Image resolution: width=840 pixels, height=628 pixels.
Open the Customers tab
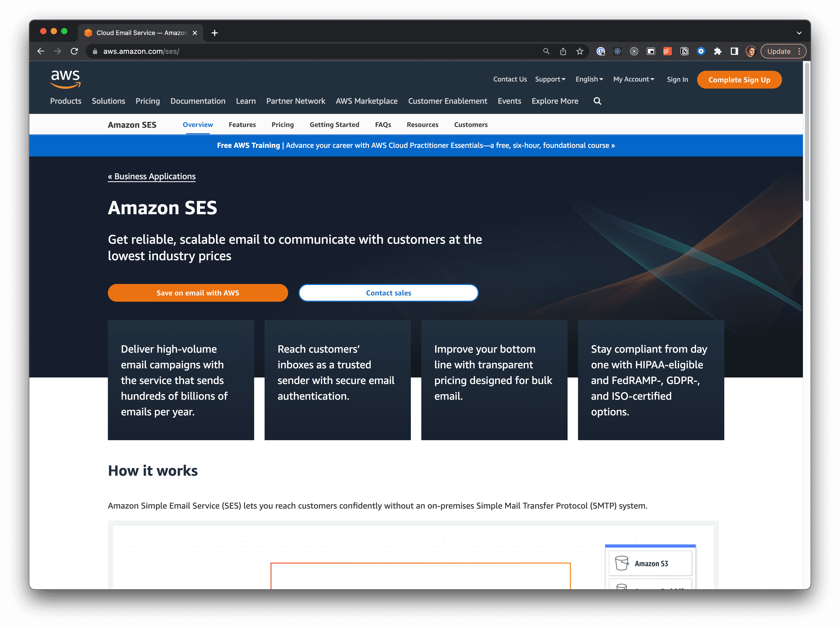tap(470, 125)
